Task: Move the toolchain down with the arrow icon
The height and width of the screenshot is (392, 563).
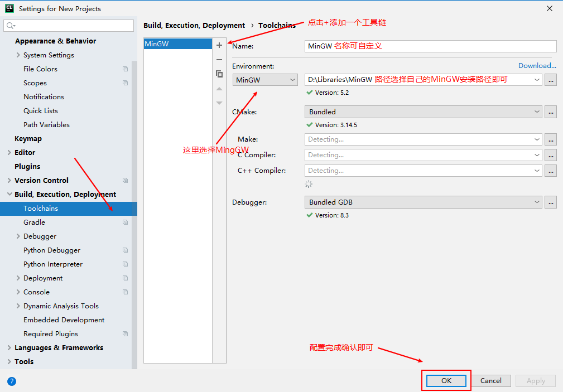Action: point(219,102)
